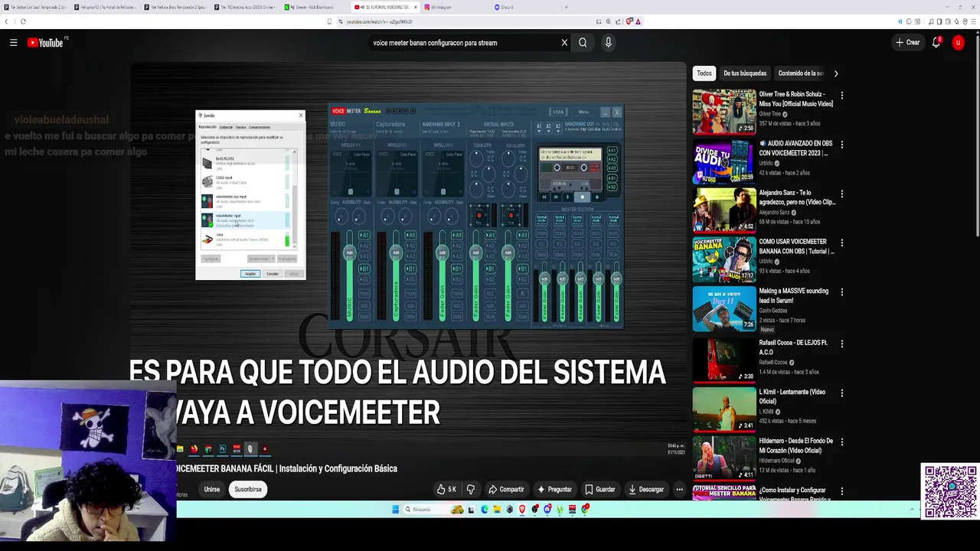Open more actions ellipsis under video
The width and height of the screenshot is (980, 551).
click(x=679, y=489)
